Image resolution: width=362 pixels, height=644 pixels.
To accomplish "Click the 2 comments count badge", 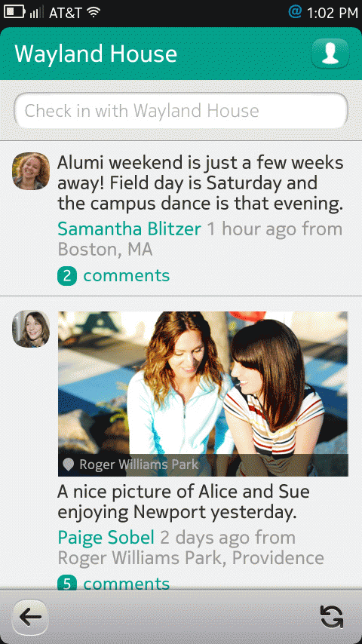I will pyautogui.click(x=67, y=276).
